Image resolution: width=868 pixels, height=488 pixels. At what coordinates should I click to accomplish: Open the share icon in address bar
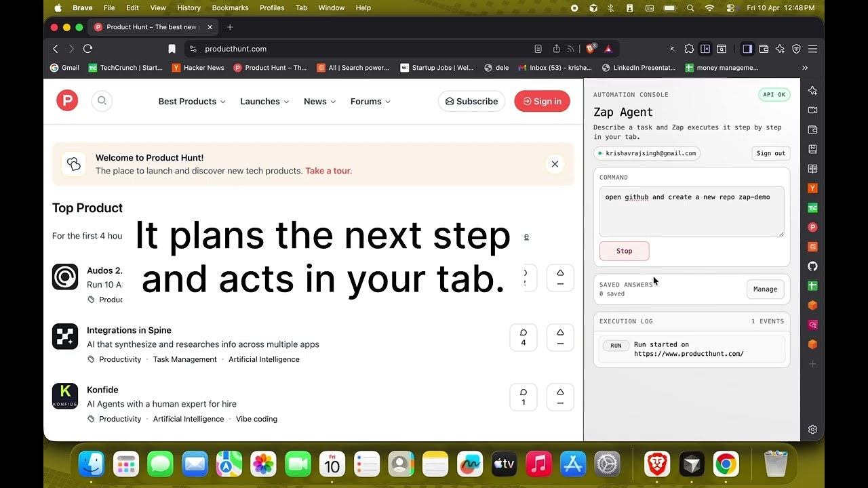tap(556, 49)
